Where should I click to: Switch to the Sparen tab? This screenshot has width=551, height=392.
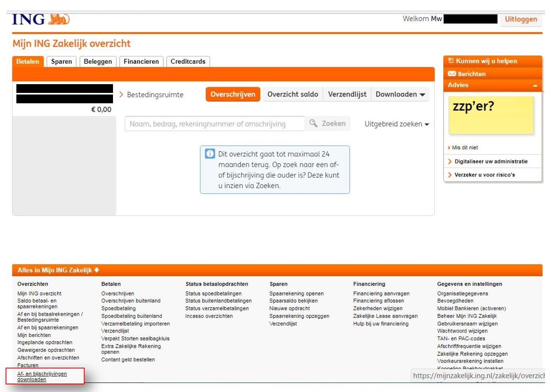pos(61,61)
